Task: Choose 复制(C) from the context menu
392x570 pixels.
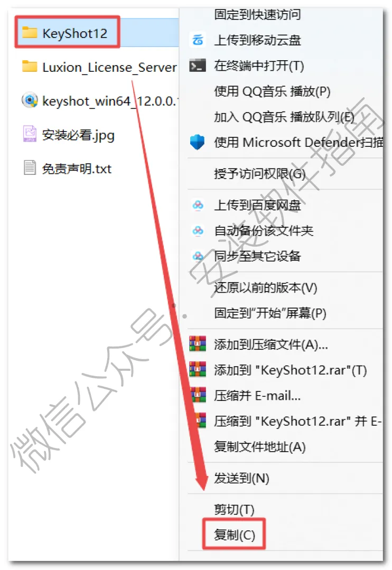Action: tap(235, 535)
